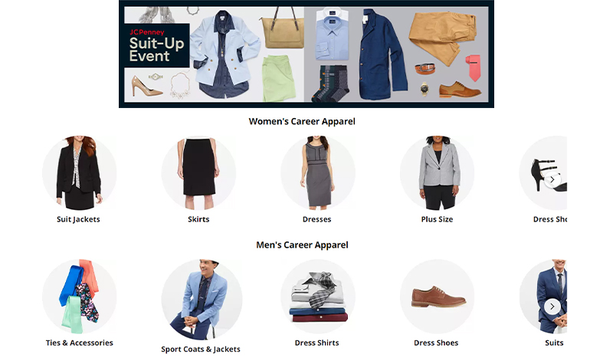Advance the Women's Career Apparel carousel arrow
The width and height of the screenshot is (613, 364).
(x=552, y=179)
